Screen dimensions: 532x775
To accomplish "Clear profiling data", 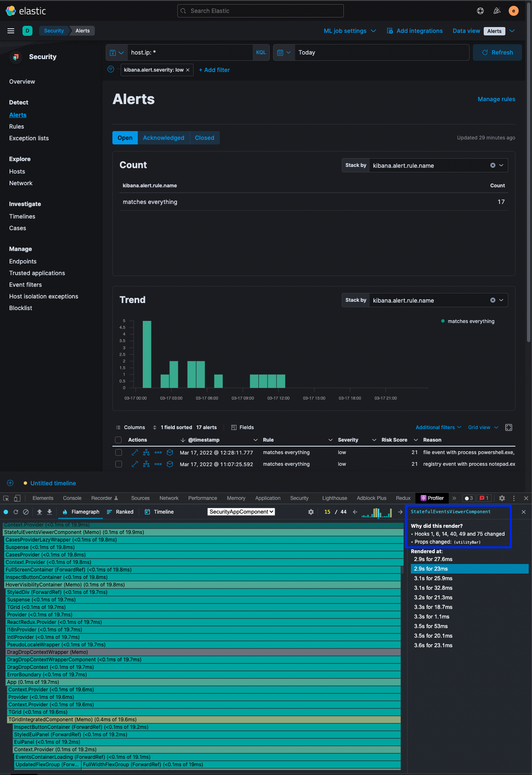I will point(26,512).
